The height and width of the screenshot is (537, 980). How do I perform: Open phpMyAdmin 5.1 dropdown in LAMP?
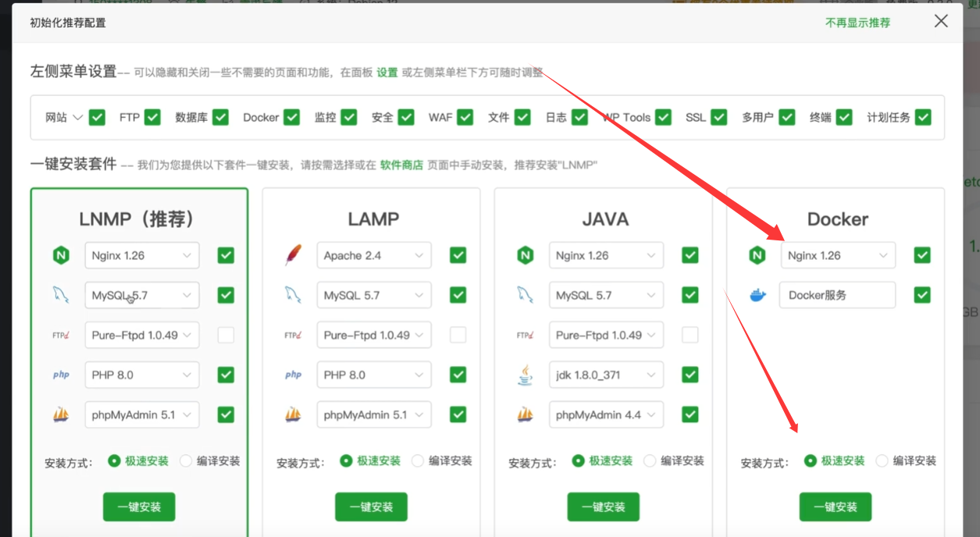pyautogui.click(x=374, y=414)
